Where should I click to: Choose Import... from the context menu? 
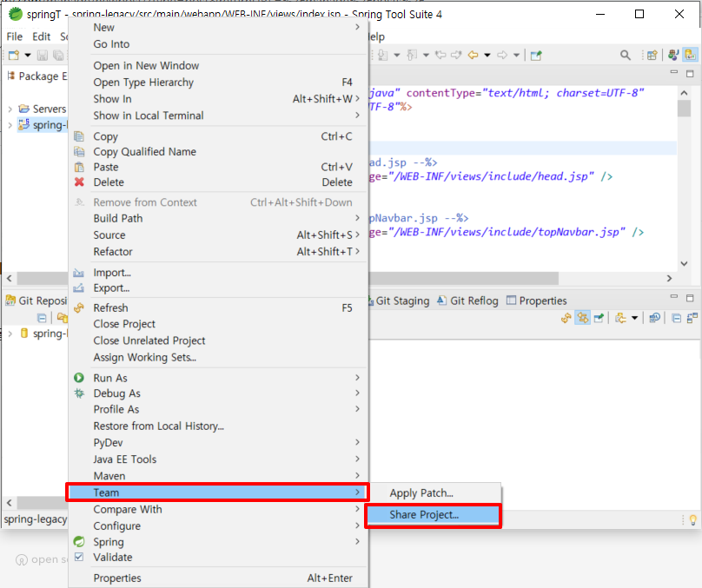coord(218,273)
